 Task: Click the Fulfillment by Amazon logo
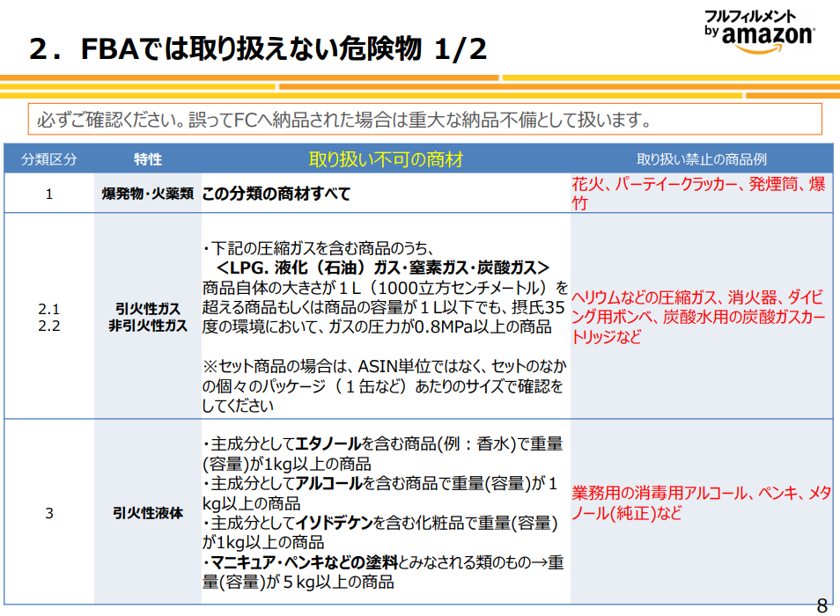[x=758, y=33]
